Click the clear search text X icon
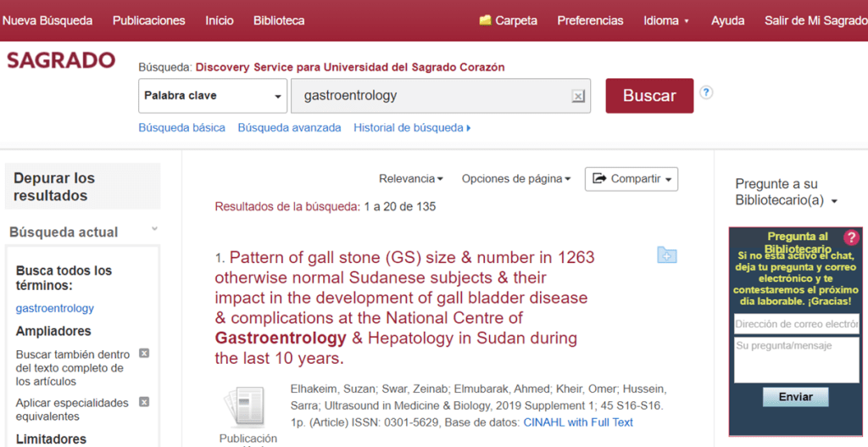 (578, 97)
